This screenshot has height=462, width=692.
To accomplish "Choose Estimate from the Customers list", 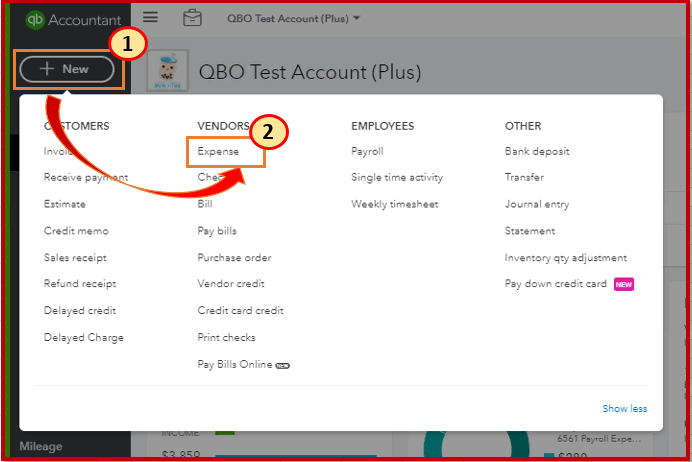I will (64, 204).
